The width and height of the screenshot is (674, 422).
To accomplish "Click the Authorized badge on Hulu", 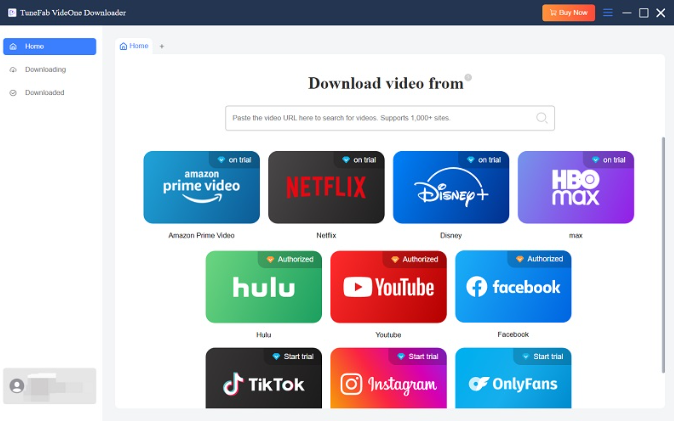I will tap(290, 259).
